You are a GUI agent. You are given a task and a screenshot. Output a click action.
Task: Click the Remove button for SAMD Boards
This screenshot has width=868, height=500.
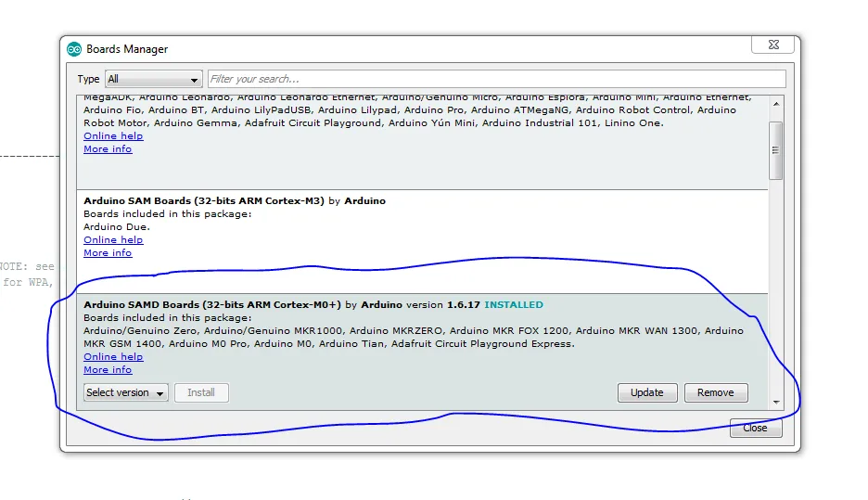(716, 392)
